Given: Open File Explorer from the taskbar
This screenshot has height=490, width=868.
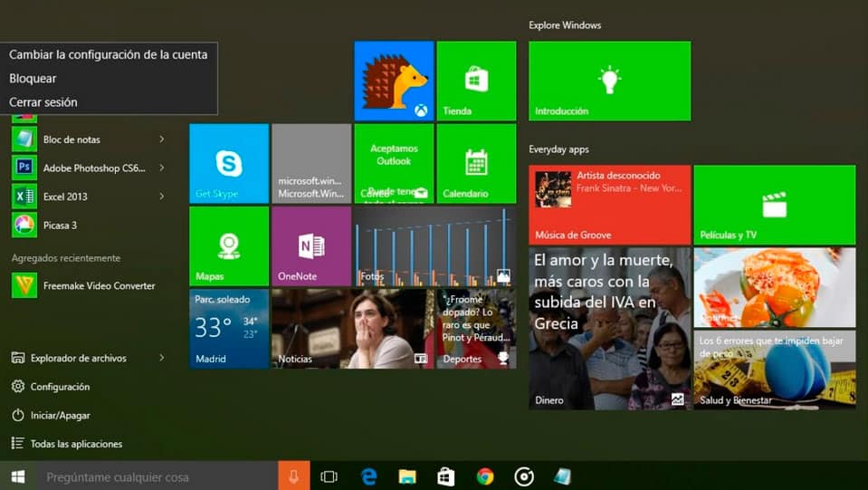Looking at the screenshot, I should tap(407, 476).
